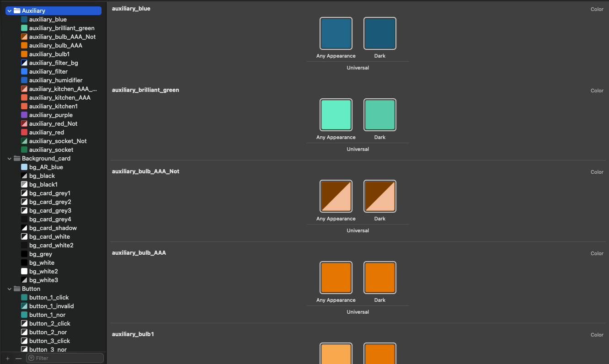This screenshot has width=609, height=364.
Task: Select the bg_black color icon
Action: [x=24, y=176]
